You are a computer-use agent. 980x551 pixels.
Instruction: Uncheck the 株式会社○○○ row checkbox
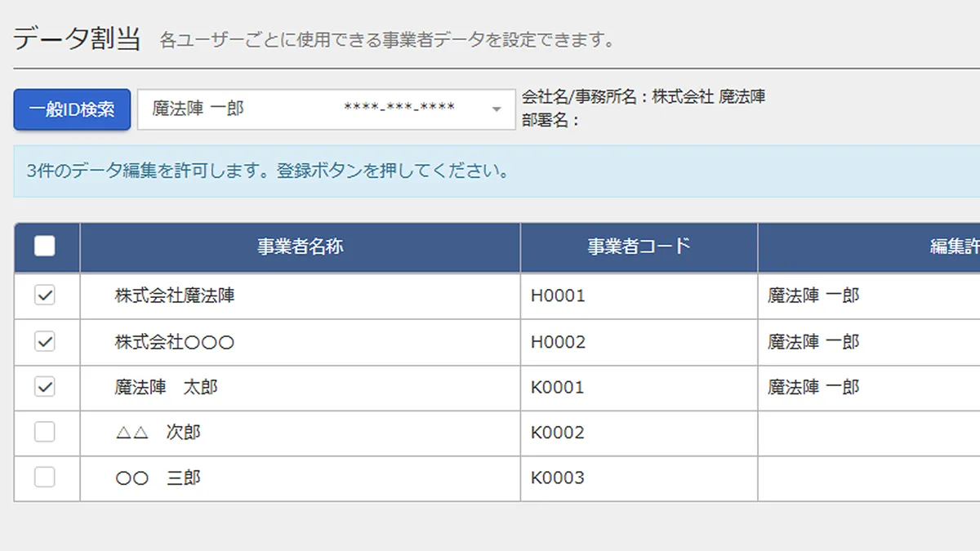(x=45, y=342)
